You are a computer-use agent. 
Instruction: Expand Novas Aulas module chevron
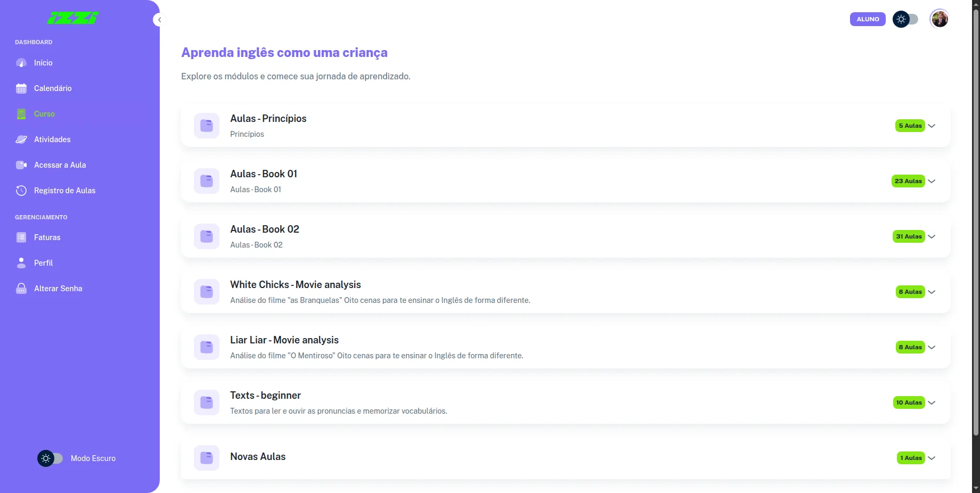[932, 458]
